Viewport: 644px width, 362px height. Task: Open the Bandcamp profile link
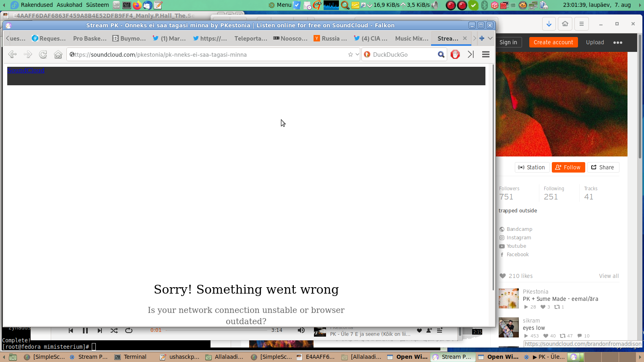click(519, 229)
